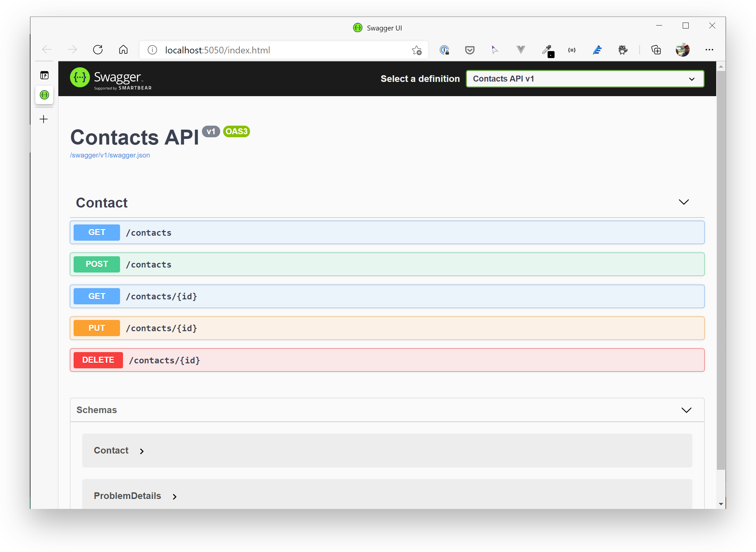Click the browser profile avatar
Viewport: 756px width, 552px height.
683,50
